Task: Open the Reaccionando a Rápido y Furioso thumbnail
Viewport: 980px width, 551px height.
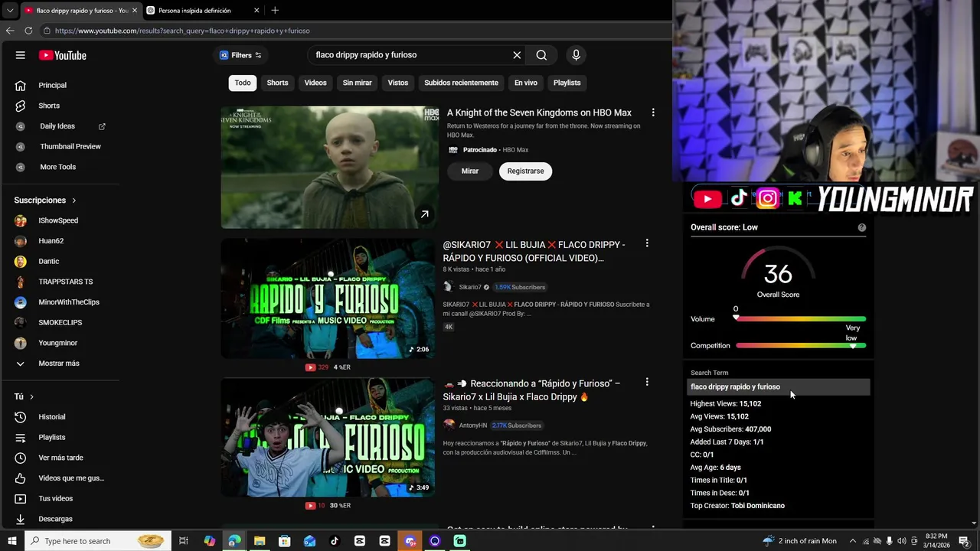Action: [x=328, y=437]
